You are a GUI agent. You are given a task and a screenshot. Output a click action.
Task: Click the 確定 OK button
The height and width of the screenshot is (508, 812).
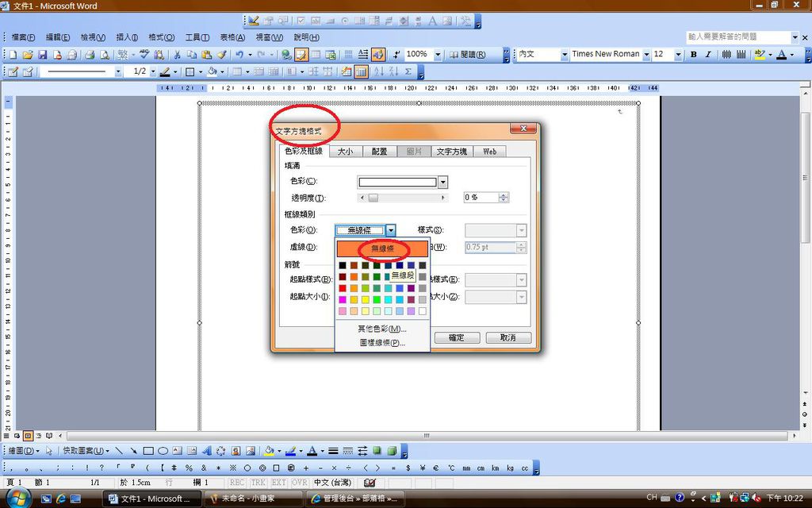456,337
